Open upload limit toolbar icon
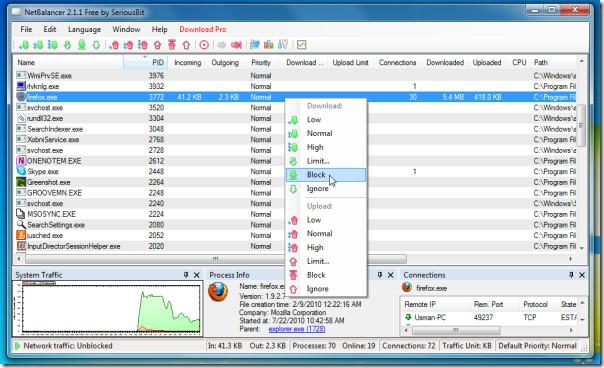The height and width of the screenshot is (368, 604). [157, 45]
